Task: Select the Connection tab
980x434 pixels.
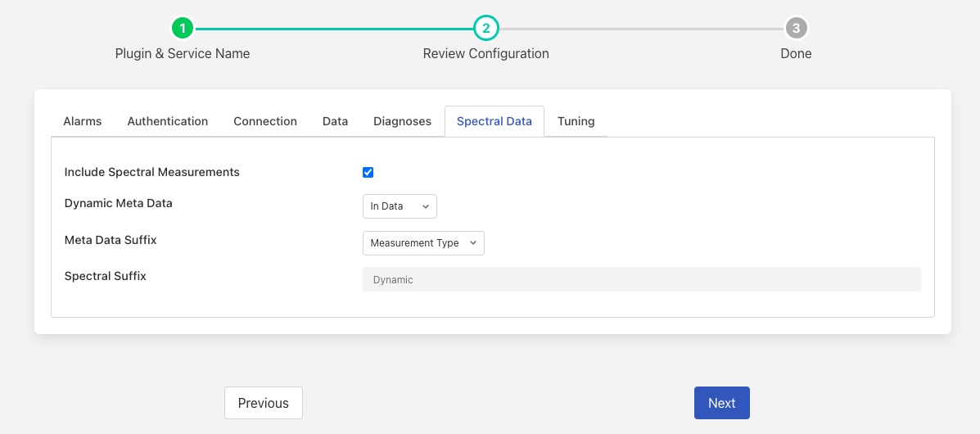Action: [x=265, y=121]
